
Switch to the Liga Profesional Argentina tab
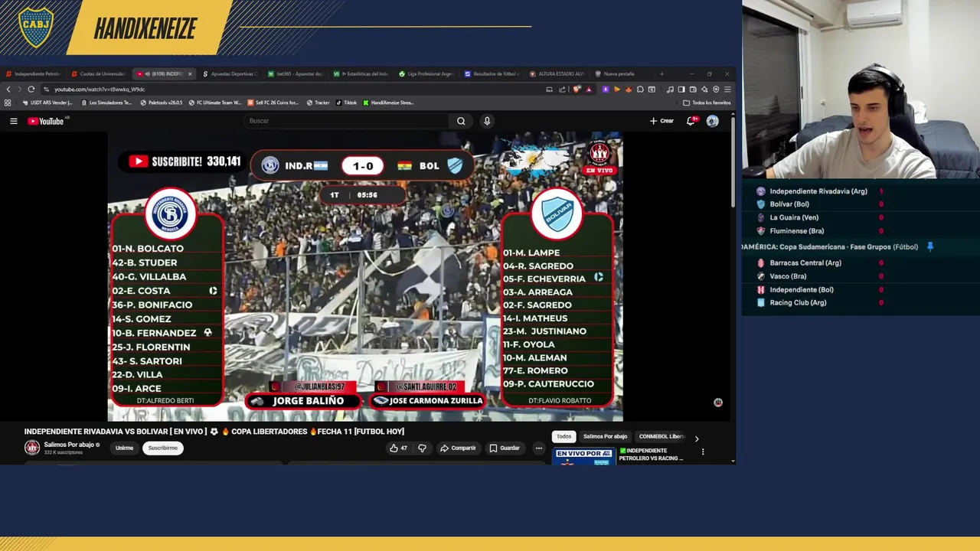(x=426, y=74)
